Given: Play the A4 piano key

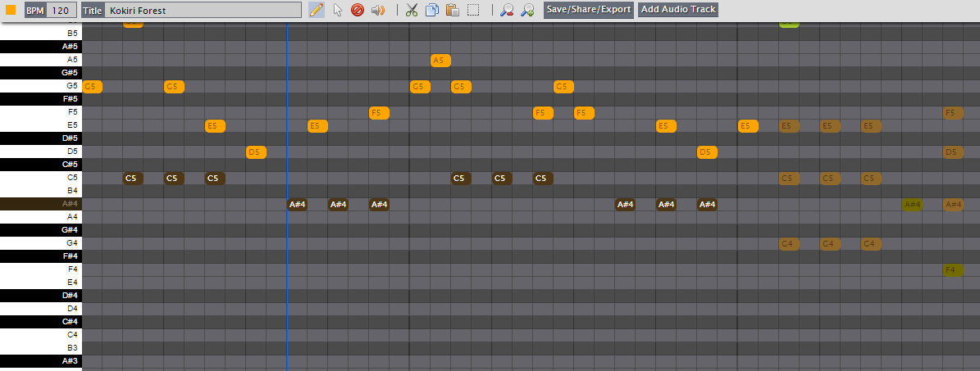Looking at the screenshot, I should [41, 217].
